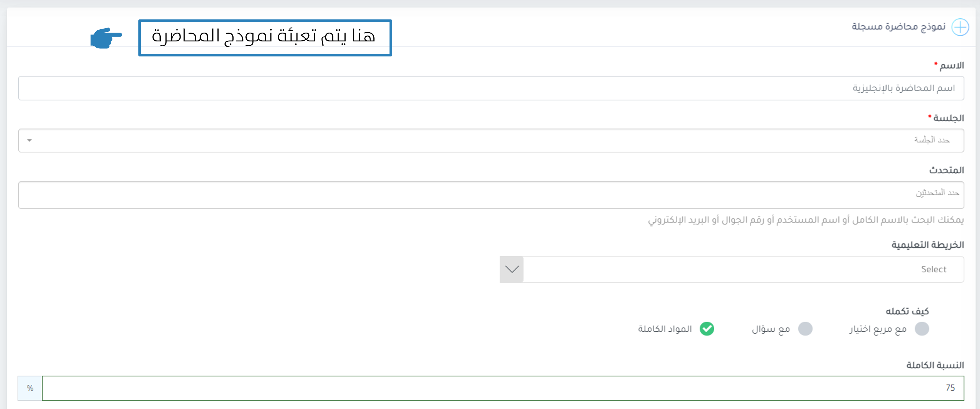The width and height of the screenshot is (980, 409).
Task: Select the مع مربع اختيار radio option
Action: point(922,329)
